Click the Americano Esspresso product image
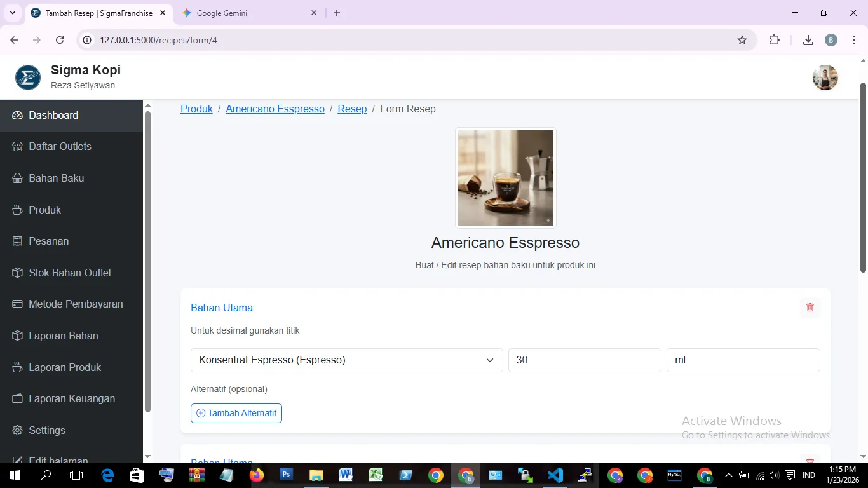This screenshot has width=868, height=488. [x=506, y=178]
